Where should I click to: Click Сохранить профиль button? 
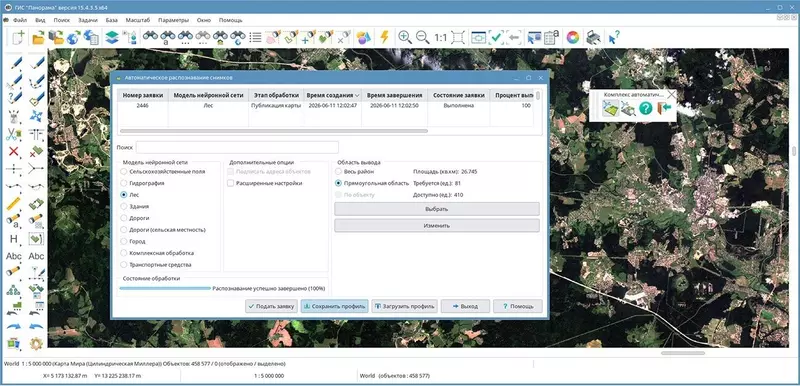coord(334,306)
